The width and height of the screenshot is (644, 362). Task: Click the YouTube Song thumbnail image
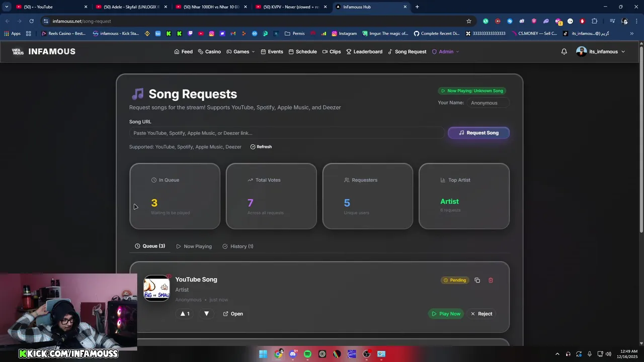pyautogui.click(x=156, y=288)
